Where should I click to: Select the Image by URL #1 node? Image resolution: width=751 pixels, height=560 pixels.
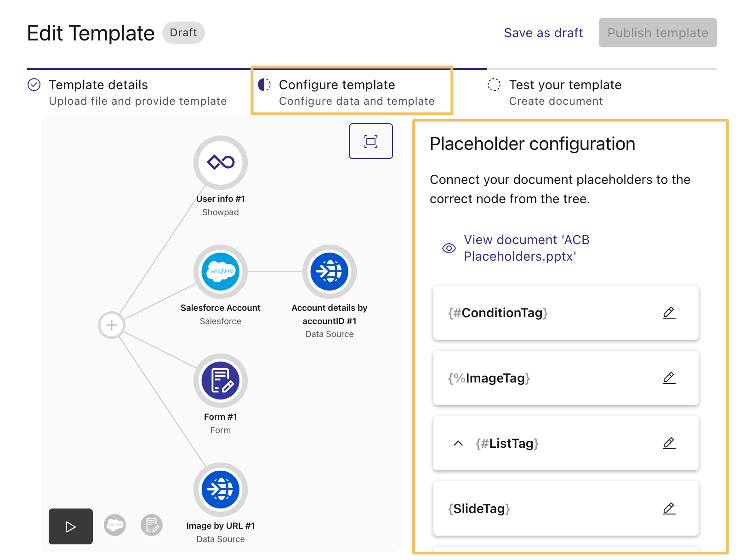click(x=221, y=489)
